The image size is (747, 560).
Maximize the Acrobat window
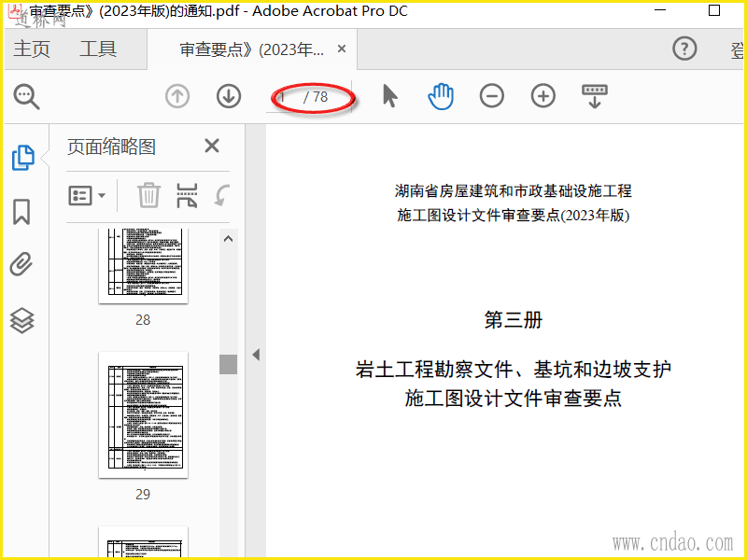(x=714, y=10)
